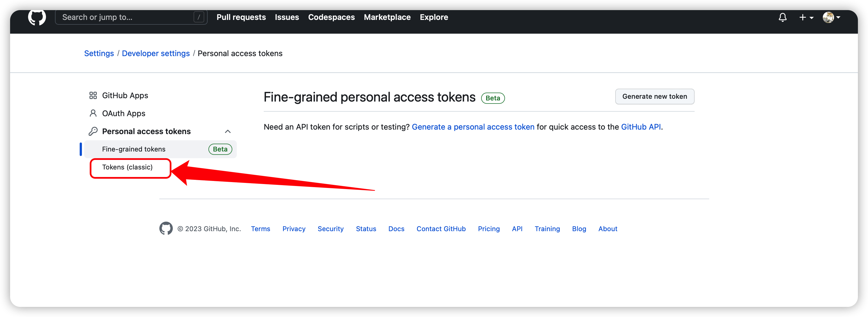Select Tokens (classic) in sidebar
Screen dimensions: 868x317
(x=127, y=167)
